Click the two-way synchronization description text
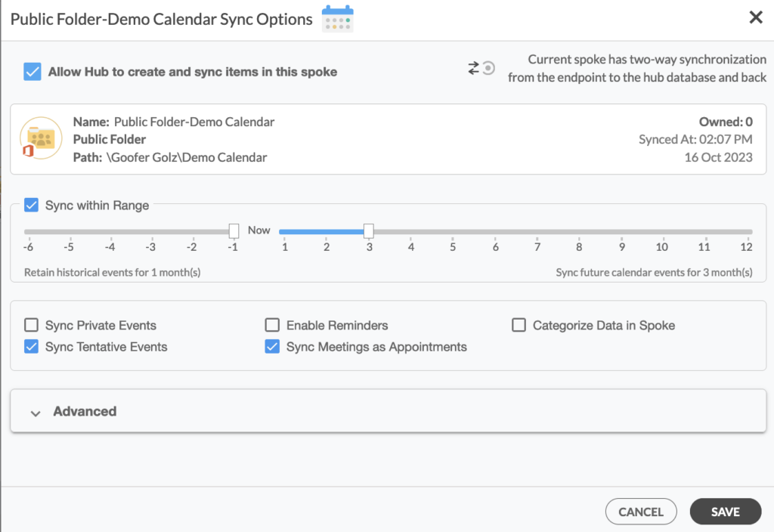 [x=636, y=68]
